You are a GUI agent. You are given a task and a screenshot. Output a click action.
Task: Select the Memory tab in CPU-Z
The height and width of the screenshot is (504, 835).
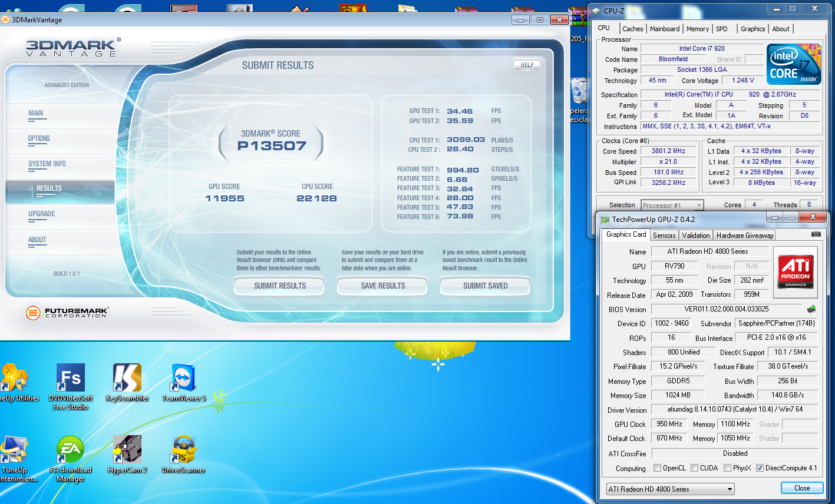click(698, 29)
